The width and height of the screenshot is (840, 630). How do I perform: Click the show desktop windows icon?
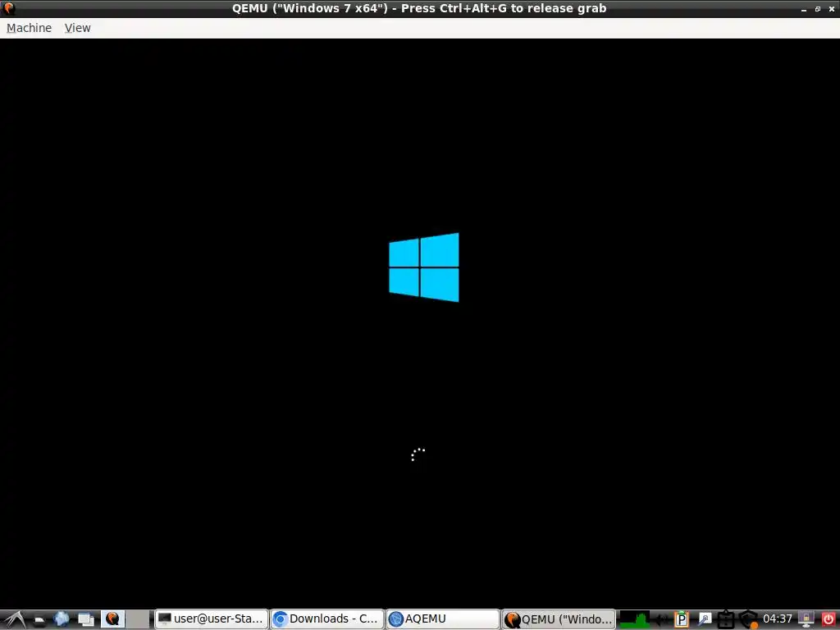tap(85, 619)
